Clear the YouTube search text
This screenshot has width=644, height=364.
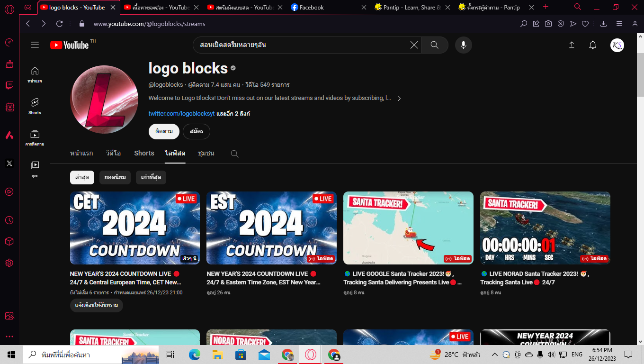pos(414,45)
